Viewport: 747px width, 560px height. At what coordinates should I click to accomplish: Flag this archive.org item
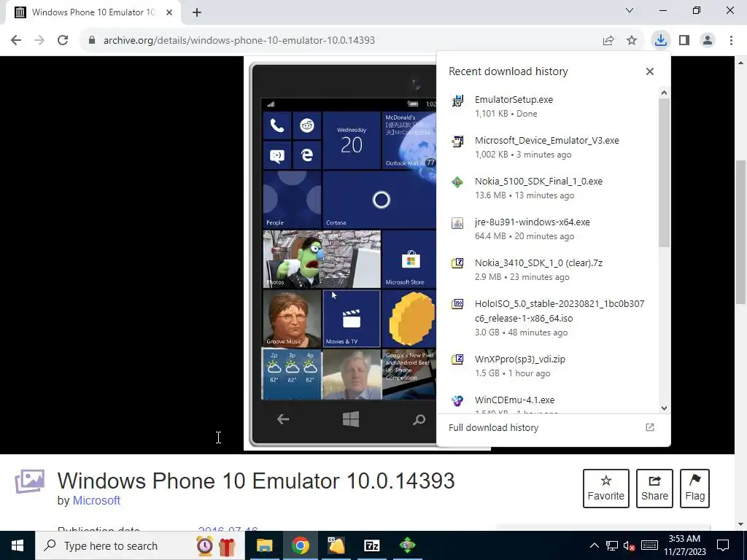[694, 488]
